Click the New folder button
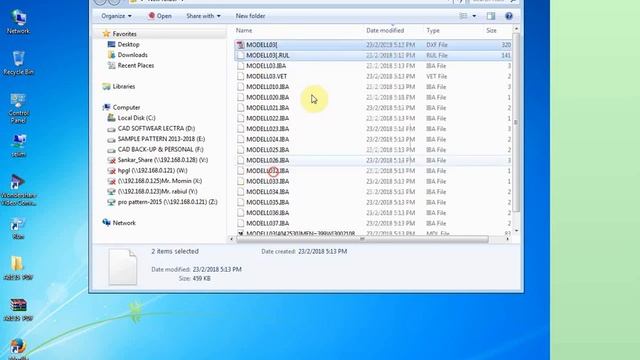 (x=250, y=16)
